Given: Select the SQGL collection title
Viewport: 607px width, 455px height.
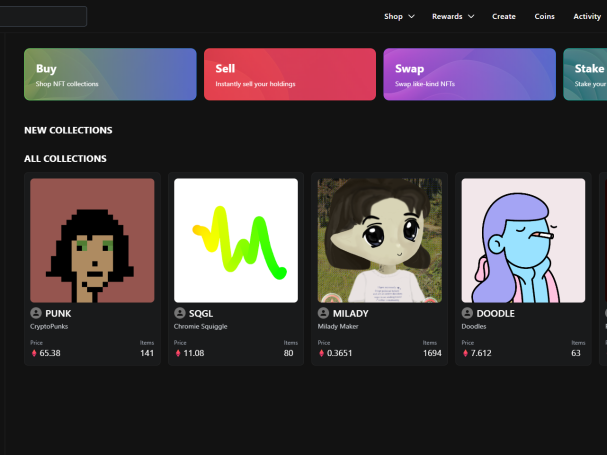Looking at the screenshot, I should point(201,313).
